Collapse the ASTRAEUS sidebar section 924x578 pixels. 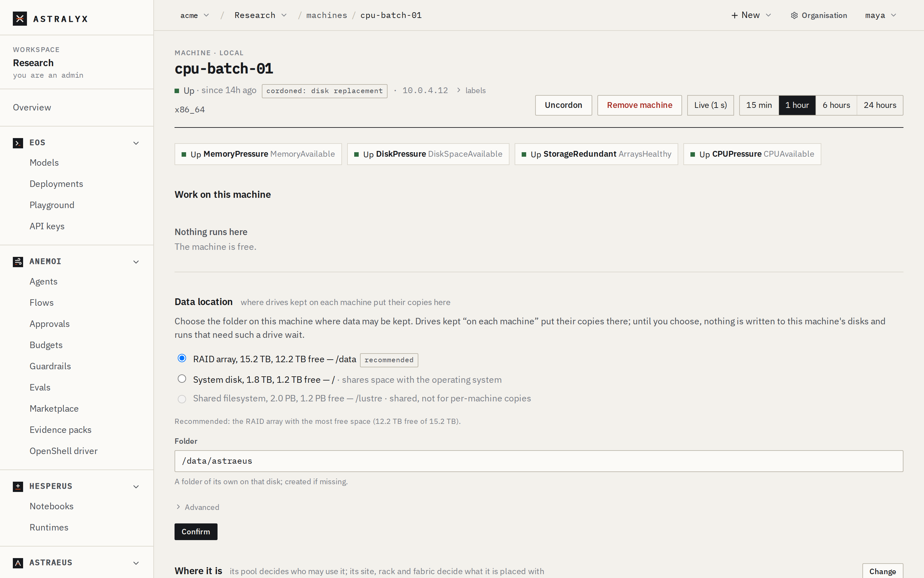[136, 563]
